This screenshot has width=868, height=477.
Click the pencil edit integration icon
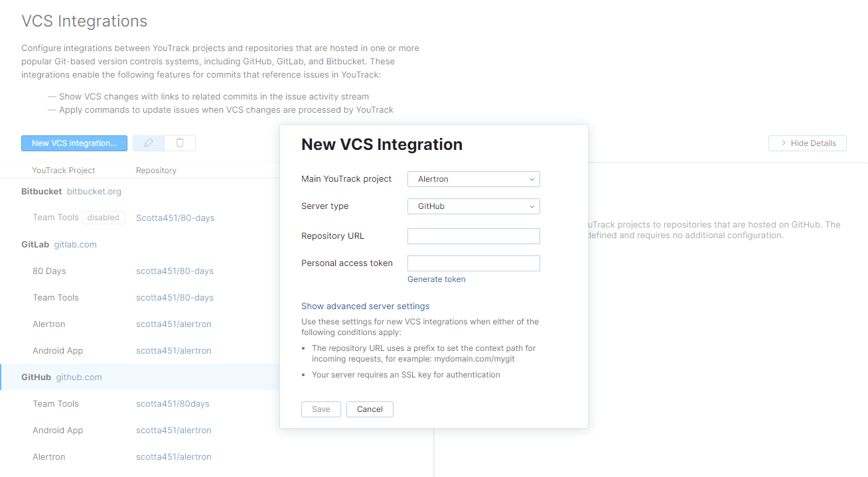[x=148, y=143]
